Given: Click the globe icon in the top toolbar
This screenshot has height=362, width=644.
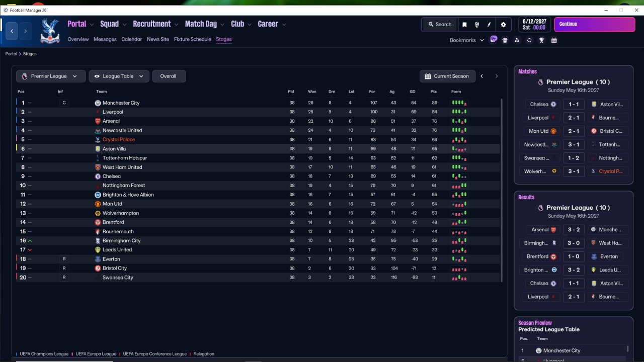Looking at the screenshot, I should pyautogui.click(x=476, y=24).
